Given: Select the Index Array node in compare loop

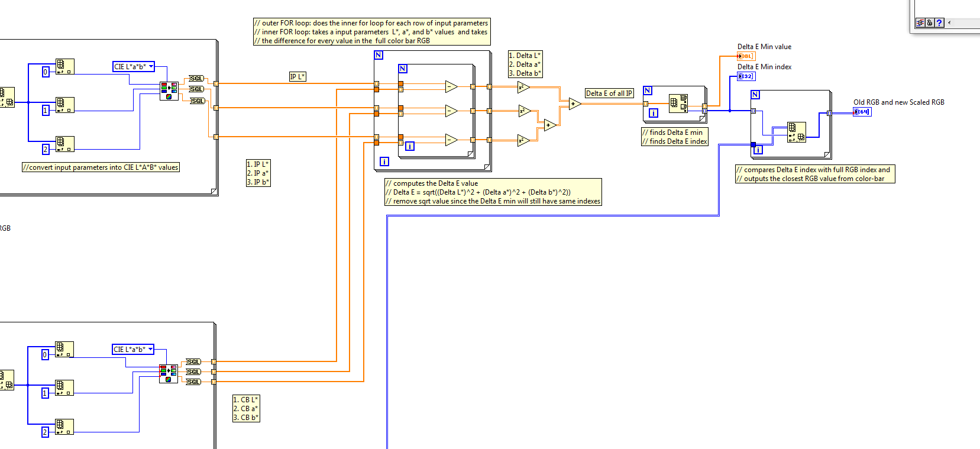Looking at the screenshot, I should [x=797, y=132].
